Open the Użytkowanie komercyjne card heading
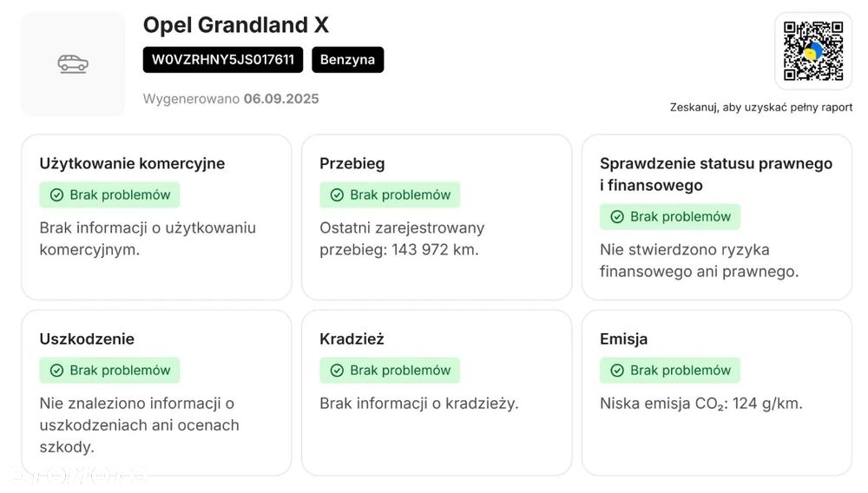Viewport: 868px width, 493px height. tap(132, 163)
